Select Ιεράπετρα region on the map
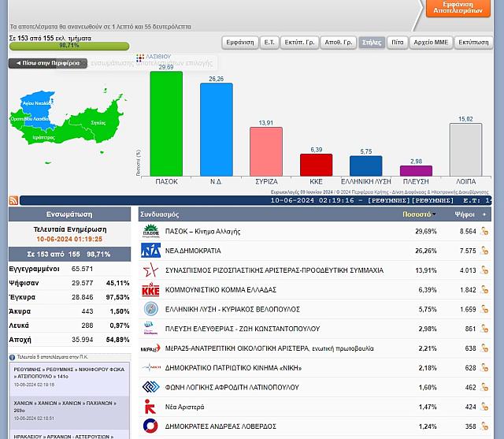Screen dimensions: 504x439 pos(43,137)
